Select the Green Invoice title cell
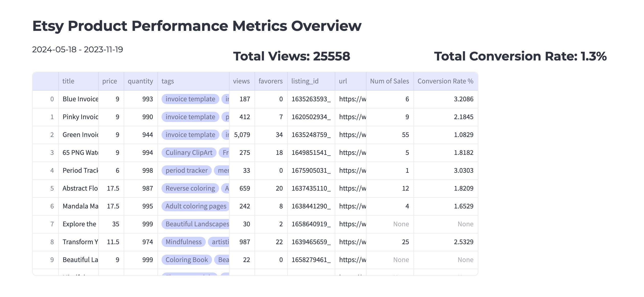 tap(78, 135)
